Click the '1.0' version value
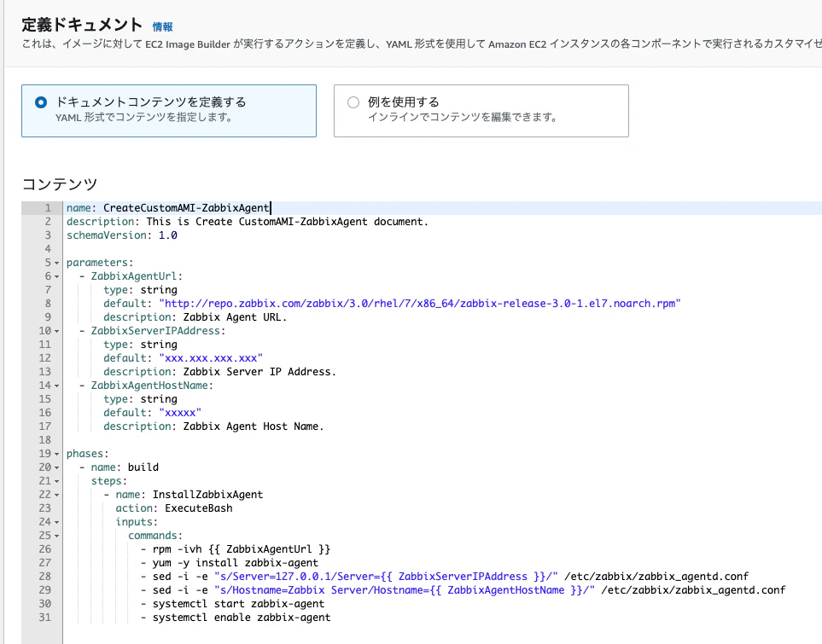Screen dimensions: 822x644 point(168,235)
